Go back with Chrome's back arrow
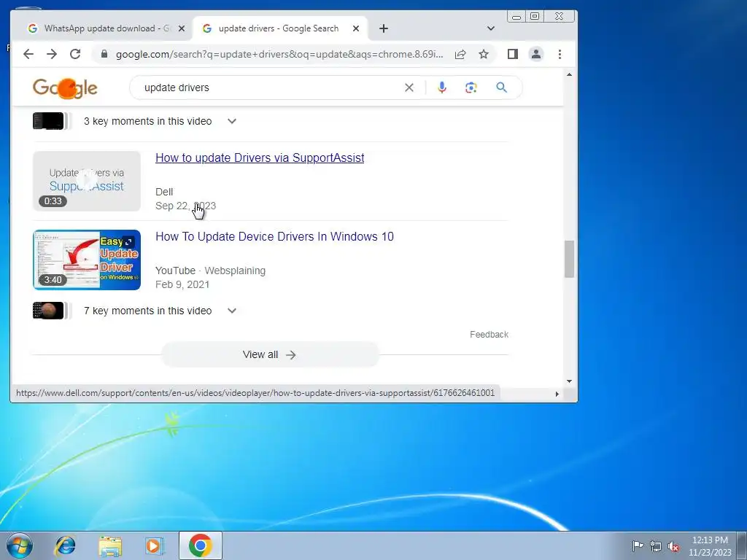 (x=28, y=54)
